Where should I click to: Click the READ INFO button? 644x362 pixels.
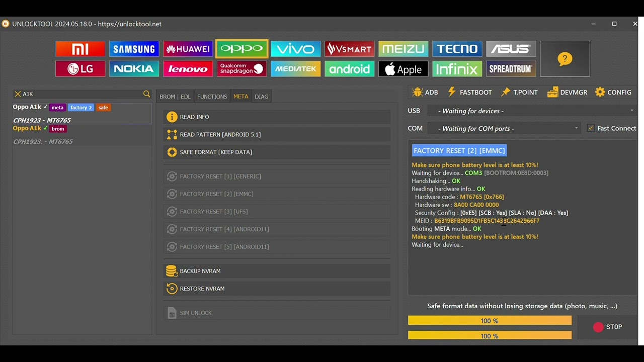[277, 117]
